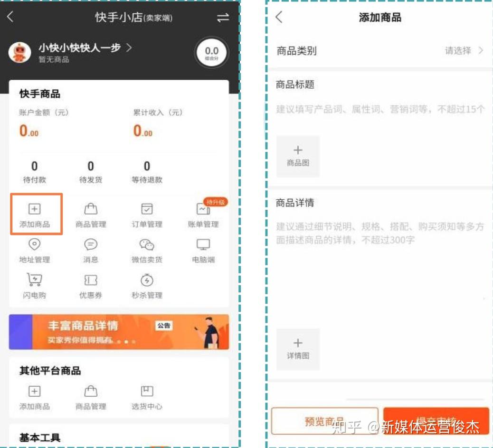493x448 pixels.
Task: Tap the orange submit button
Action: coord(436,421)
